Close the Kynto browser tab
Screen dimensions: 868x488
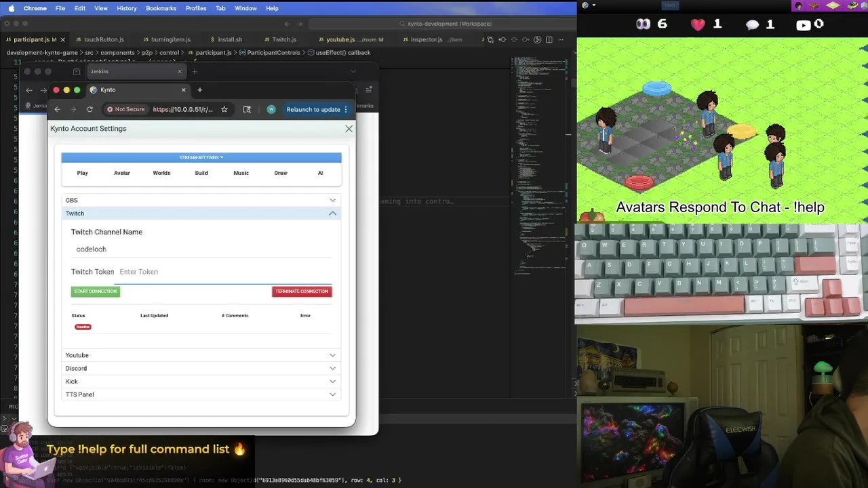[x=183, y=89]
